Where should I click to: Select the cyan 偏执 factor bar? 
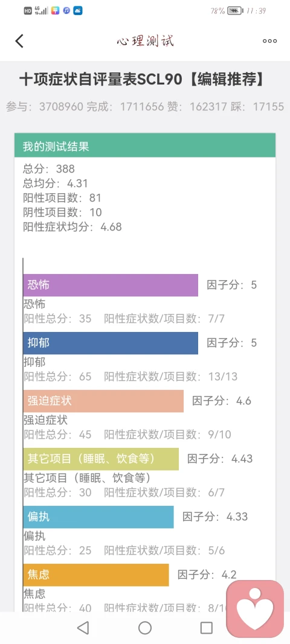point(98,517)
